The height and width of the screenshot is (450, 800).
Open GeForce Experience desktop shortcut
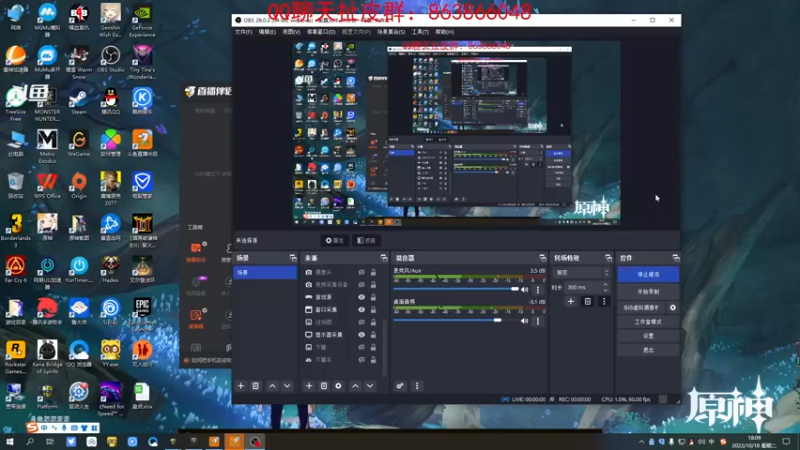[x=142, y=20]
